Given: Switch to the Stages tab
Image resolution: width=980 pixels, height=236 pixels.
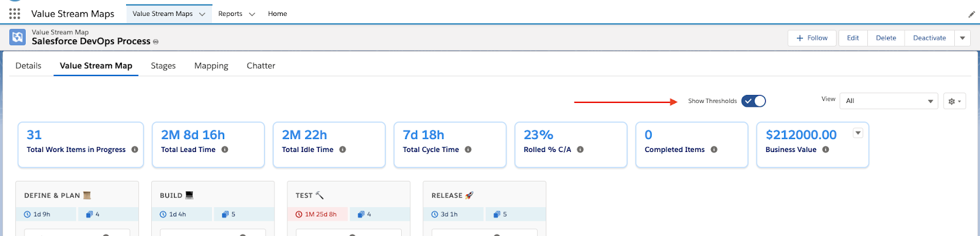Looking at the screenshot, I should 163,66.
